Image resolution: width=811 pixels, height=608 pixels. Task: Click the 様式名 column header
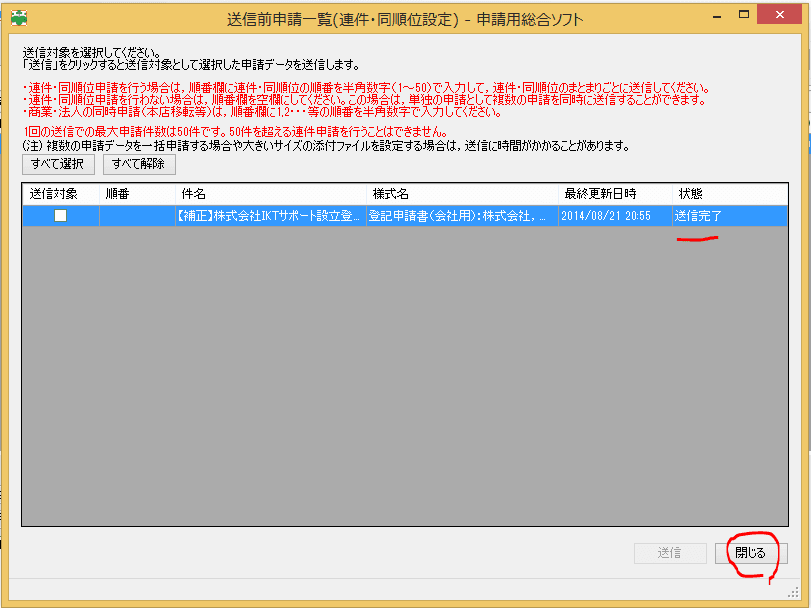[462, 193]
